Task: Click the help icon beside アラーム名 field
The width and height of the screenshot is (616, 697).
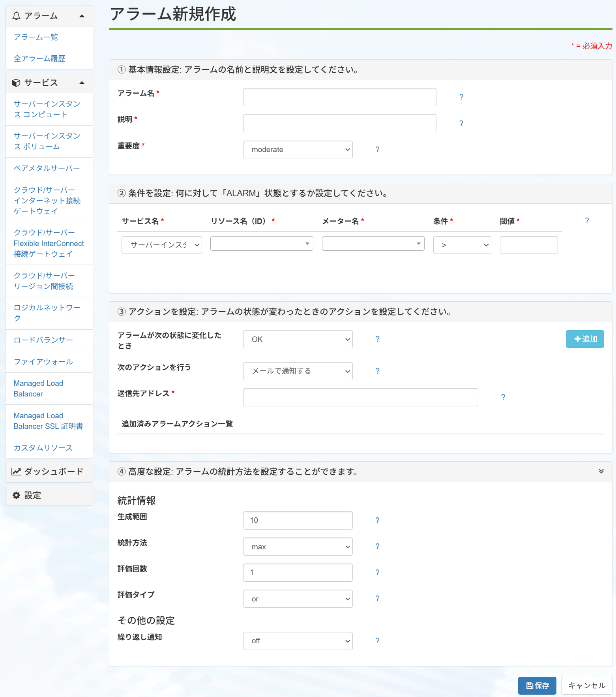Action: 461,97
